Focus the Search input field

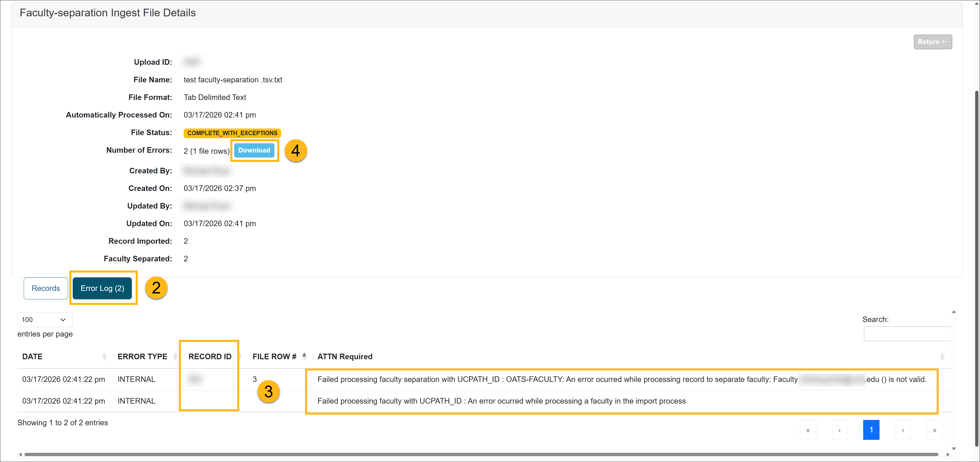click(907, 334)
